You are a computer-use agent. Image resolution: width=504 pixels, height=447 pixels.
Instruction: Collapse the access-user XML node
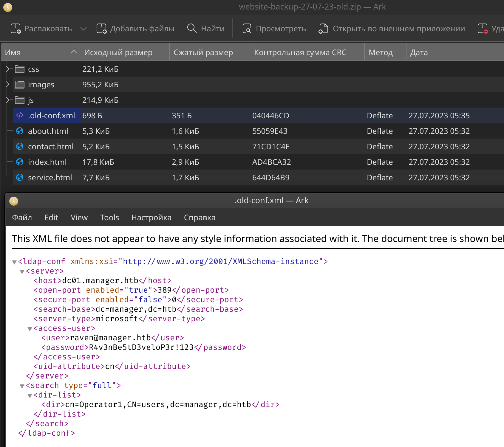tap(30, 329)
